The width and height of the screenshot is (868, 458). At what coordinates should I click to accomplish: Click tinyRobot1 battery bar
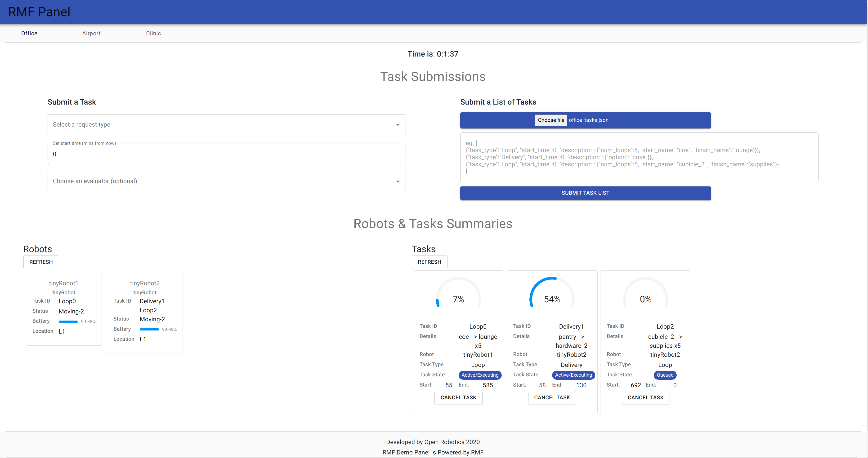coord(68,321)
